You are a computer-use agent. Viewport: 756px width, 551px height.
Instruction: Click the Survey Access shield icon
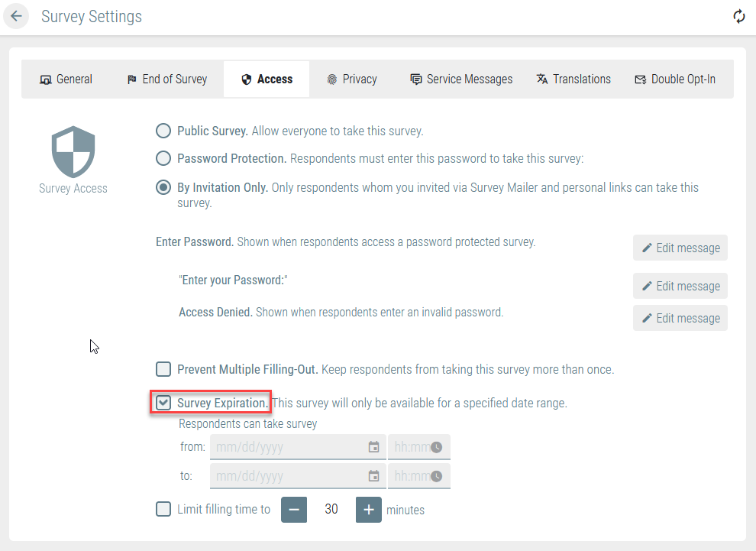tap(73, 152)
